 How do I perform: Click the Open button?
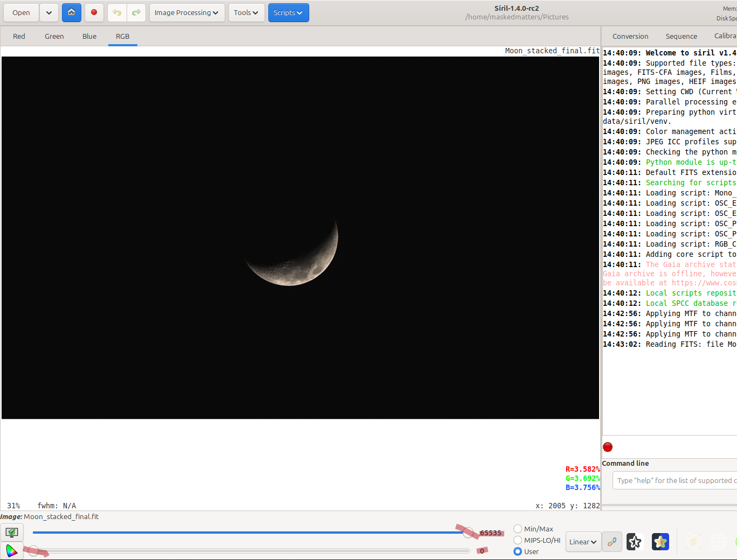[21, 12]
